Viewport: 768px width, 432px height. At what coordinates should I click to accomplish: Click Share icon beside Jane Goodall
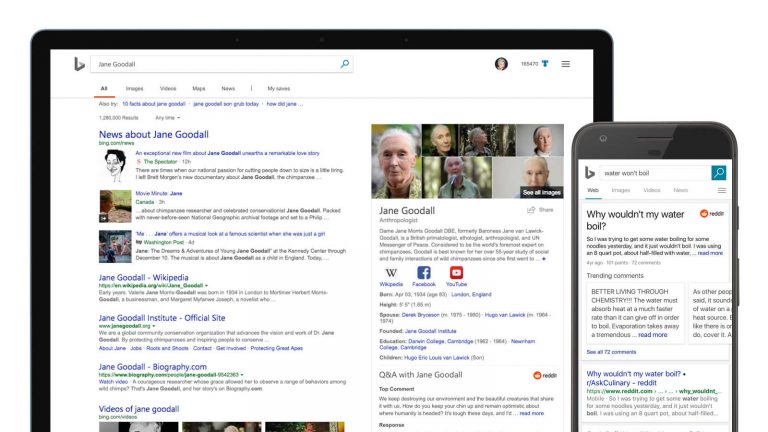(x=532, y=210)
